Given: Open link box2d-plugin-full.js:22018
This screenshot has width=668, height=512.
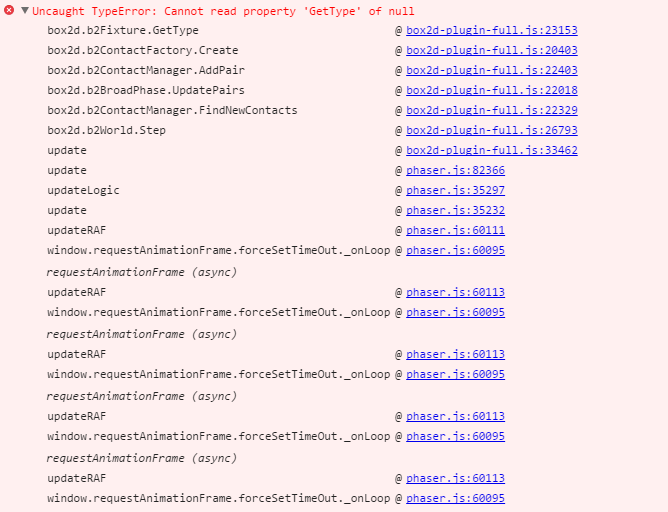Looking at the screenshot, I should click(x=492, y=90).
